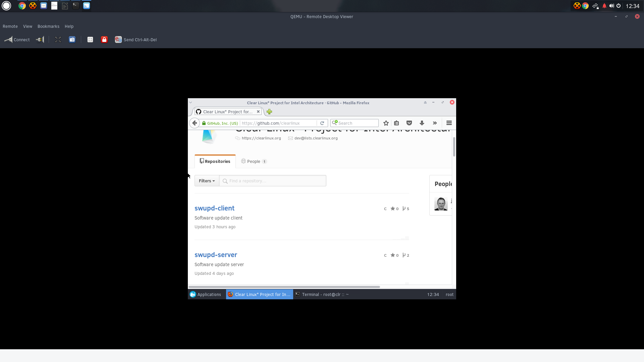The width and height of the screenshot is (644, 362).
Task: Click the member avatar in People panel
Action: (441, 204)
